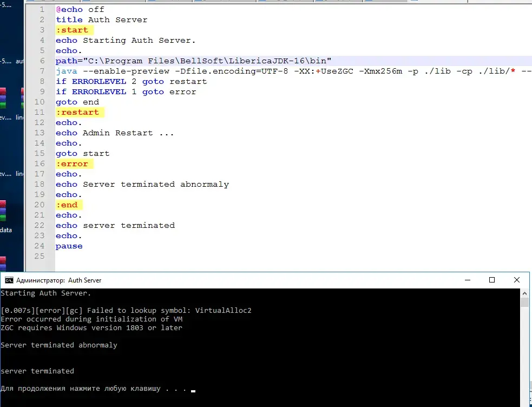This screenshot has height=407, width=532.
Task: Click 'Starting Auth Server.' in console output
Action: pyautogui.click(x=46, y=293)
